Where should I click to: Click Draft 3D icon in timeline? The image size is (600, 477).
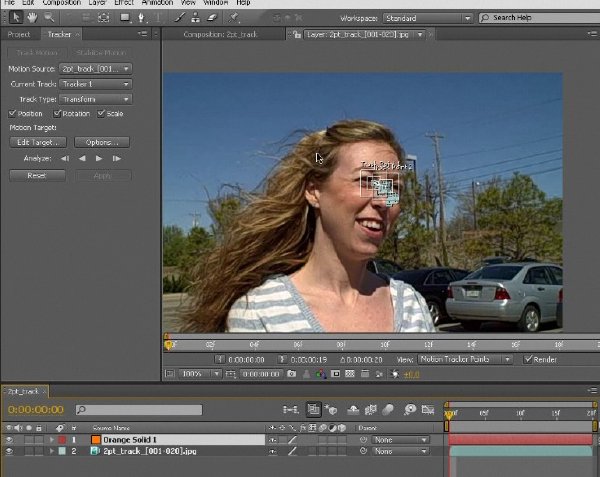[x=331, y=410]
